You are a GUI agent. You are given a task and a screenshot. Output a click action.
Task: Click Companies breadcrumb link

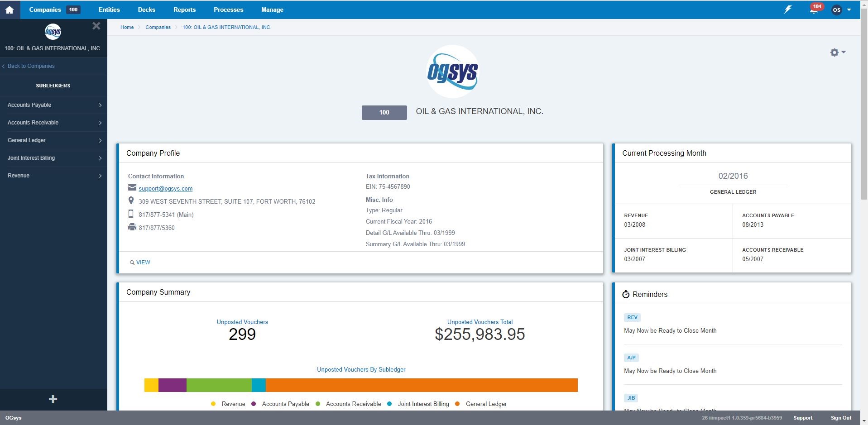click(x=158, y=27)
